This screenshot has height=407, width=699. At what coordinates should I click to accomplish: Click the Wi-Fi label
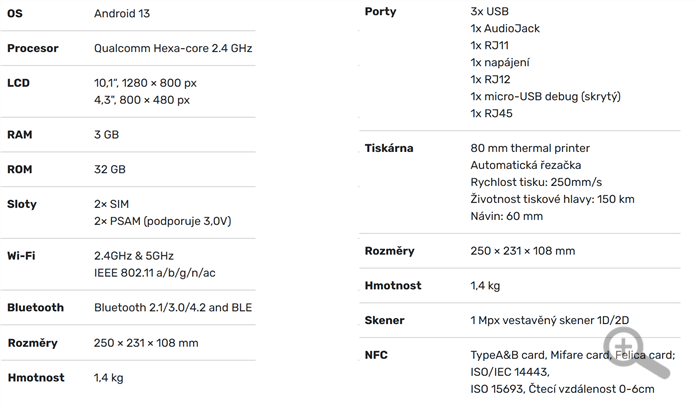[21, 256]
